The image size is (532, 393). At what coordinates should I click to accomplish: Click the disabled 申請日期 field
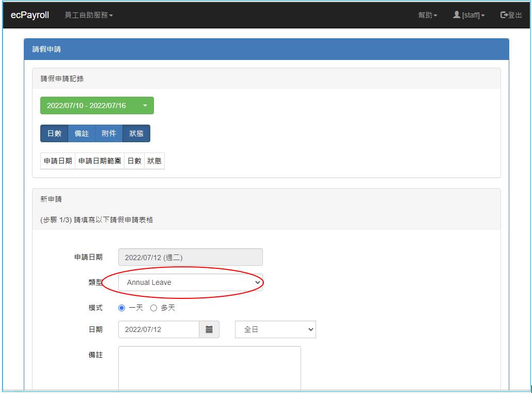coord(191,257)
